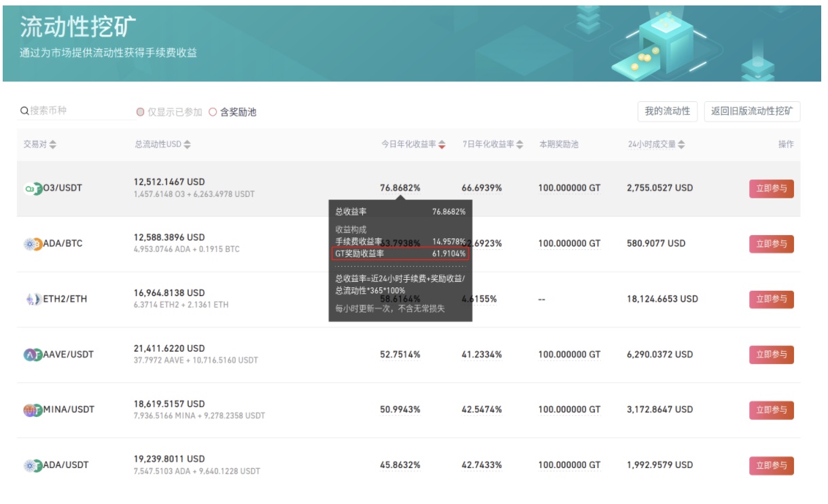Sort by 总流动性USD column arrows

188,145
